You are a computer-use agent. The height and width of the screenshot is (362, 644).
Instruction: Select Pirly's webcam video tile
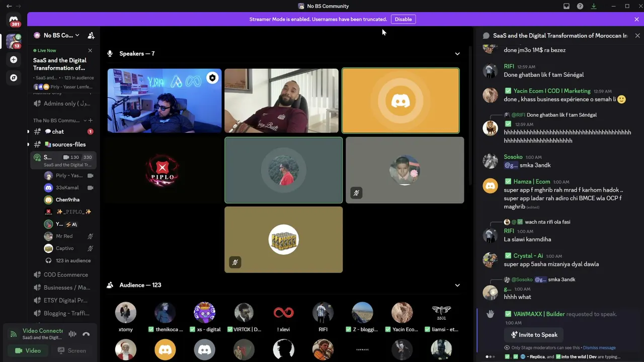pyautogui.click(x=164, y=101)
